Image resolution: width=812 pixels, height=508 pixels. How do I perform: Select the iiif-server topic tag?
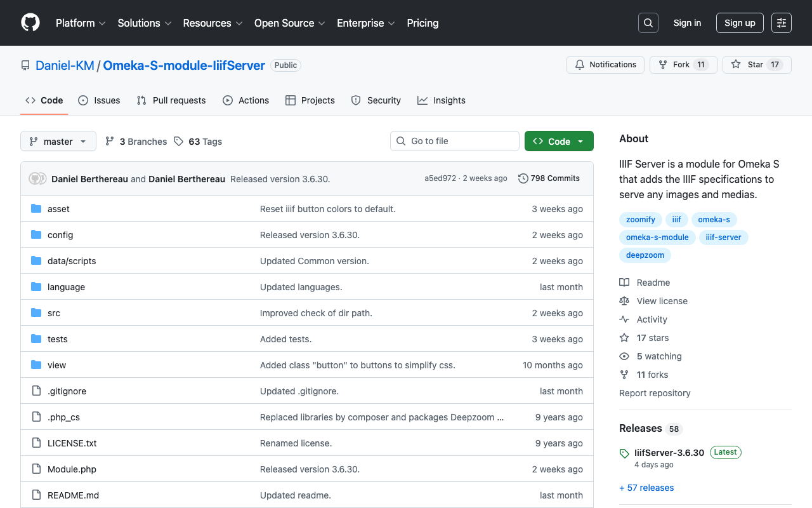(723, 237)
